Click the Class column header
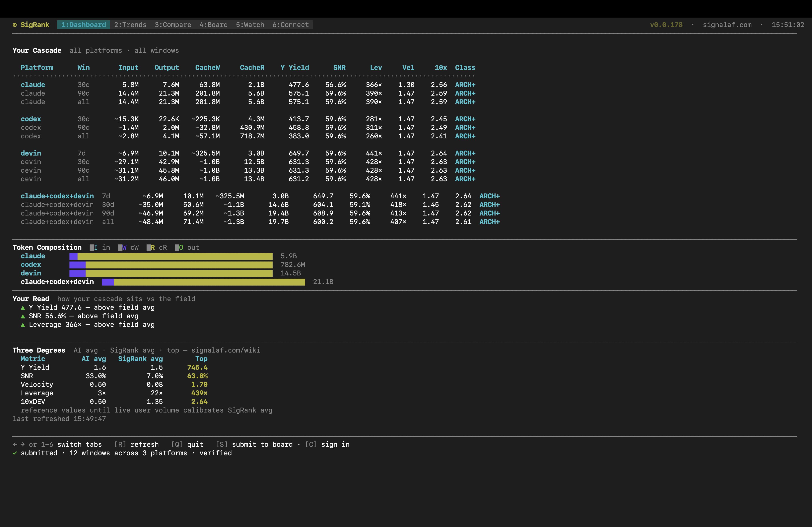The width and height of the screenshot is (812, 527). [465, 67]
